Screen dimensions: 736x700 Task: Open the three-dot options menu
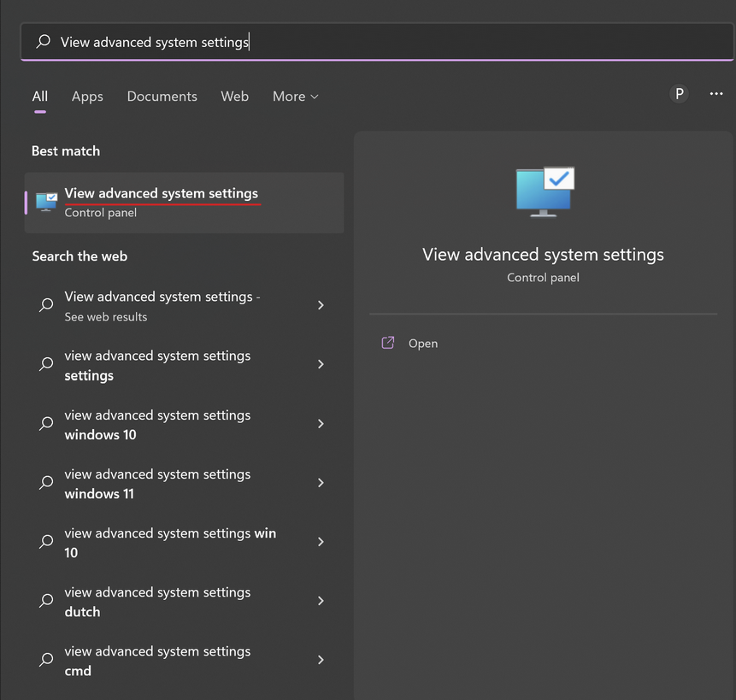pyautogui.click(x=715, y=94)
